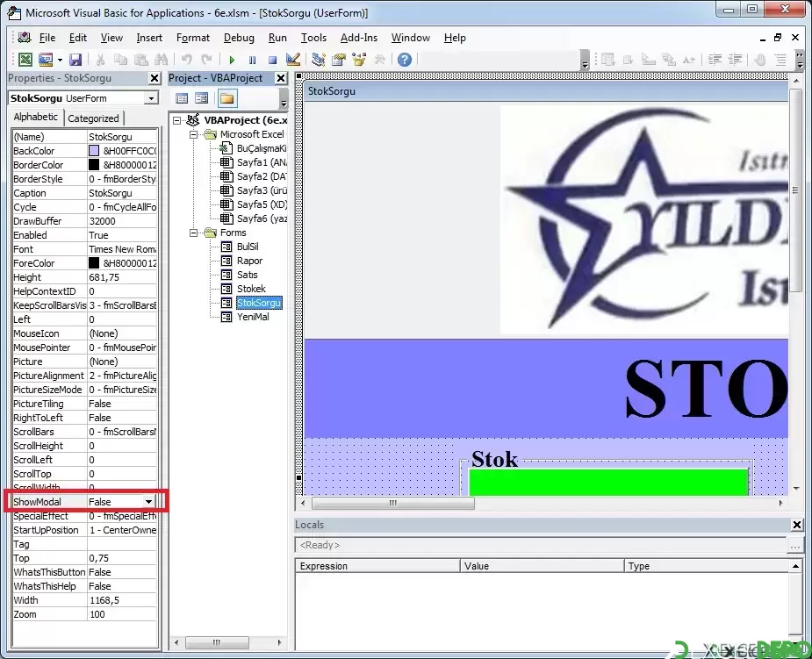Collapse the VBAProject tree node

pos(177,120)
